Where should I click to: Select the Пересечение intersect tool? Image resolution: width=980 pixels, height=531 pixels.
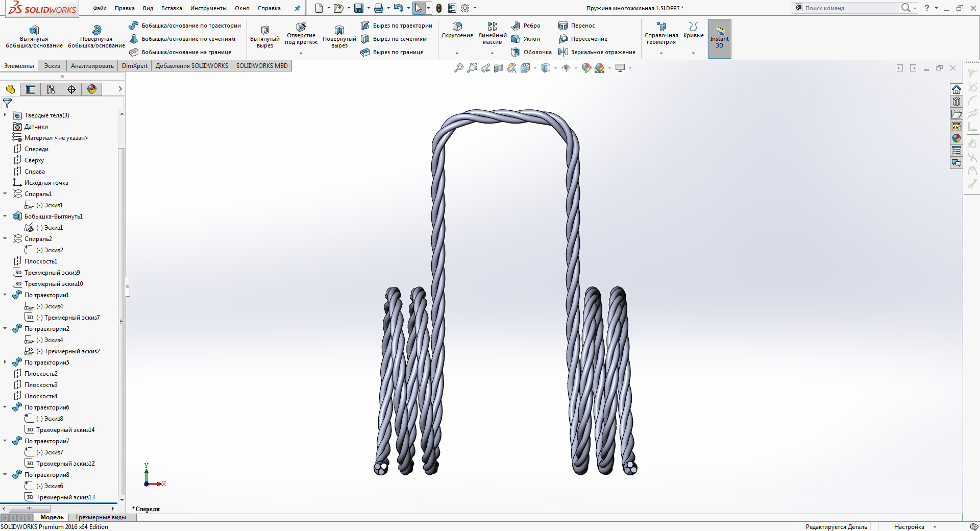(x=583, y=39)
